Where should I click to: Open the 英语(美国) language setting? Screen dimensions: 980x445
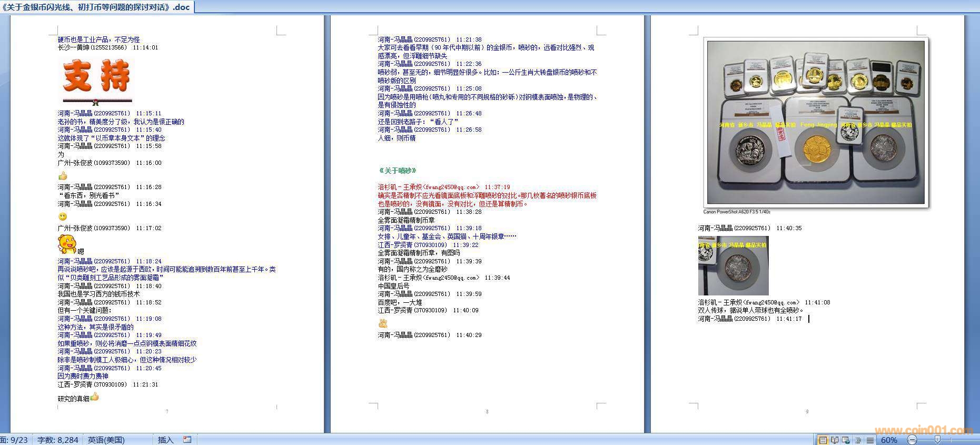point(106,440)
